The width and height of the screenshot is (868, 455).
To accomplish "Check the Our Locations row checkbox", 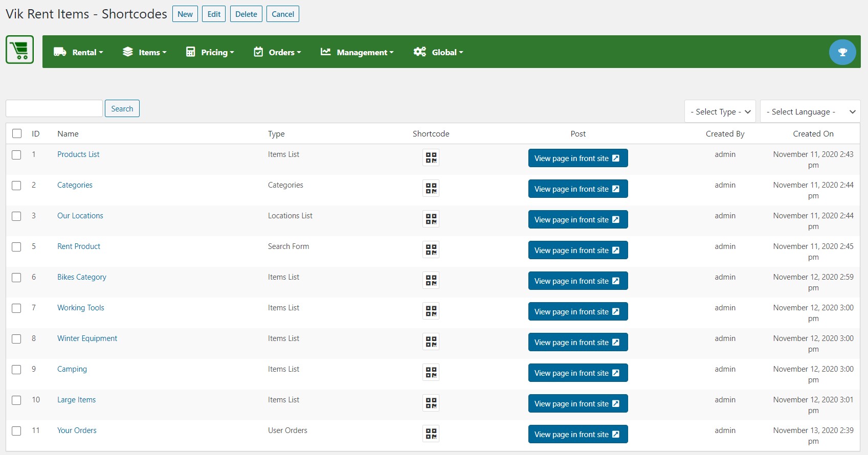I will (17, 216).
